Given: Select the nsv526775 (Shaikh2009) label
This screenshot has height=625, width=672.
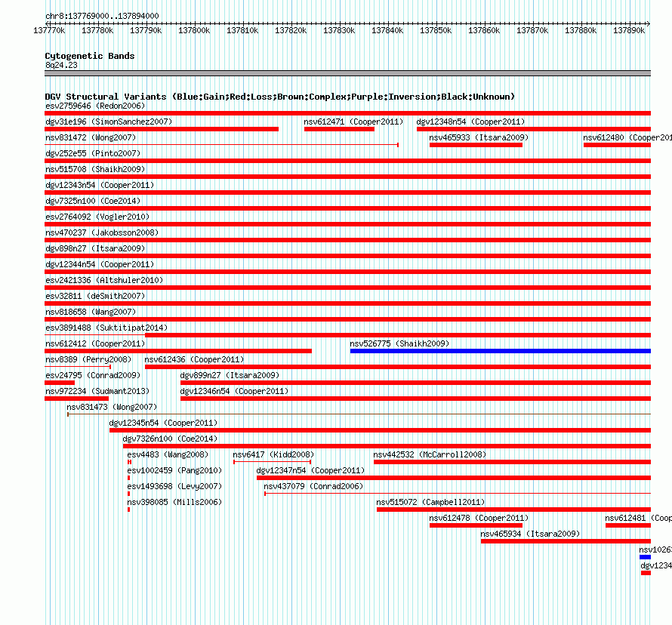Looking at the screenshot, I should pyautogui.click(x=399, y=343).
